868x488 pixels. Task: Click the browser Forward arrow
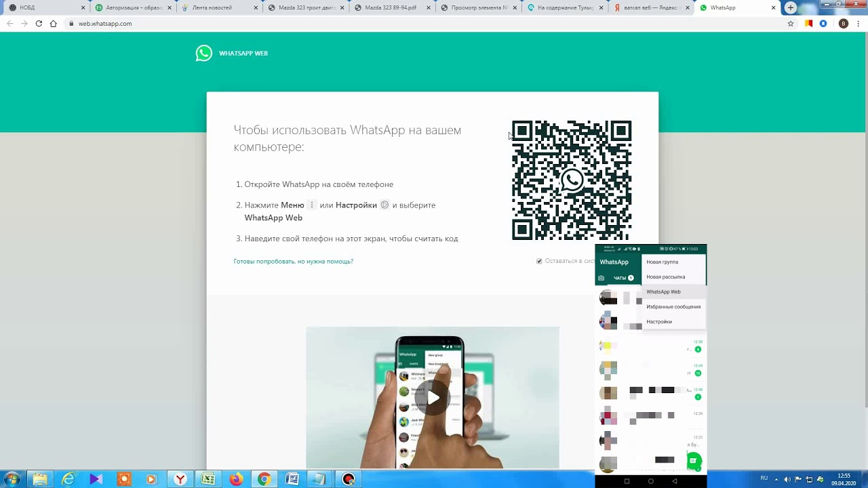pyautogui.click(x=24, y=23)
